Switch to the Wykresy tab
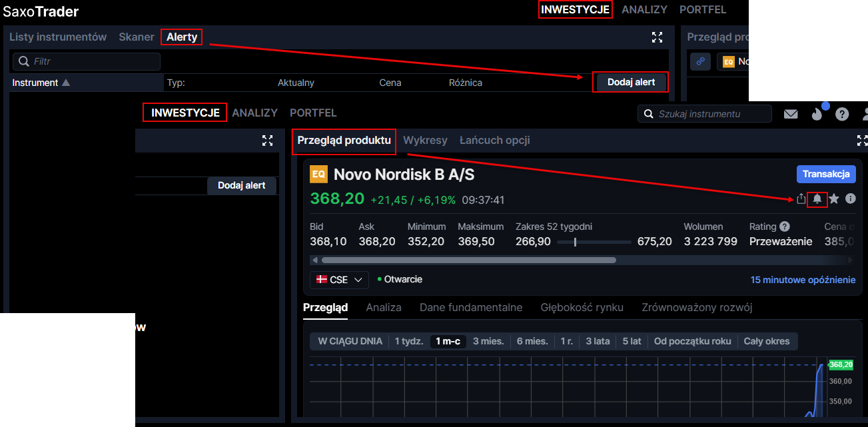The height and width of the screenshot is (427, 868). [425, 141]
